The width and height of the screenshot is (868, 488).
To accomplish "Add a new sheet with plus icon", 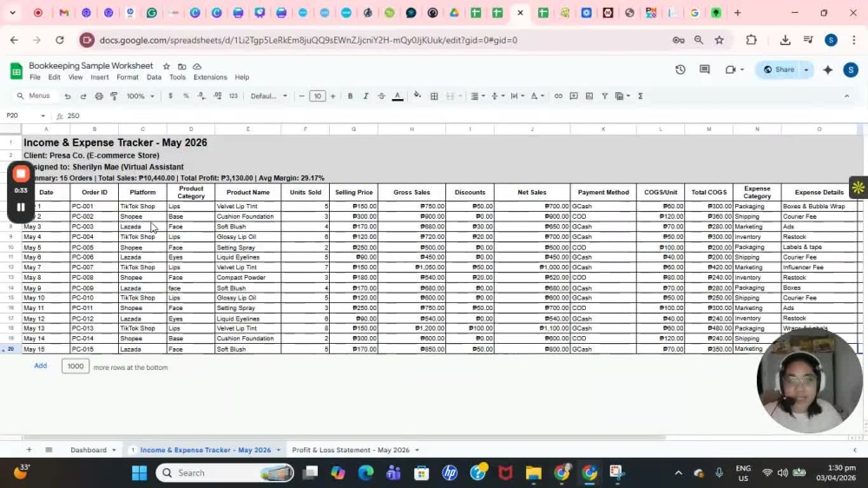I will tap(29, 450).
